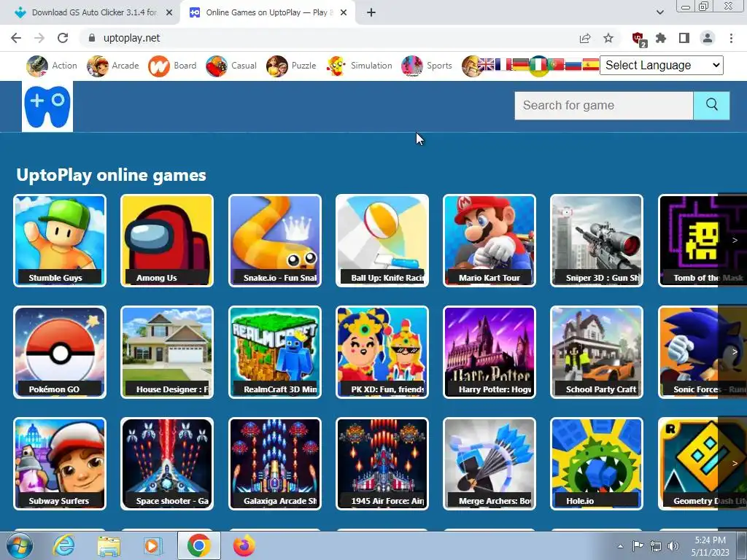Open the Chrome profile avatar

pyautogui.click(x=708, y=38)
